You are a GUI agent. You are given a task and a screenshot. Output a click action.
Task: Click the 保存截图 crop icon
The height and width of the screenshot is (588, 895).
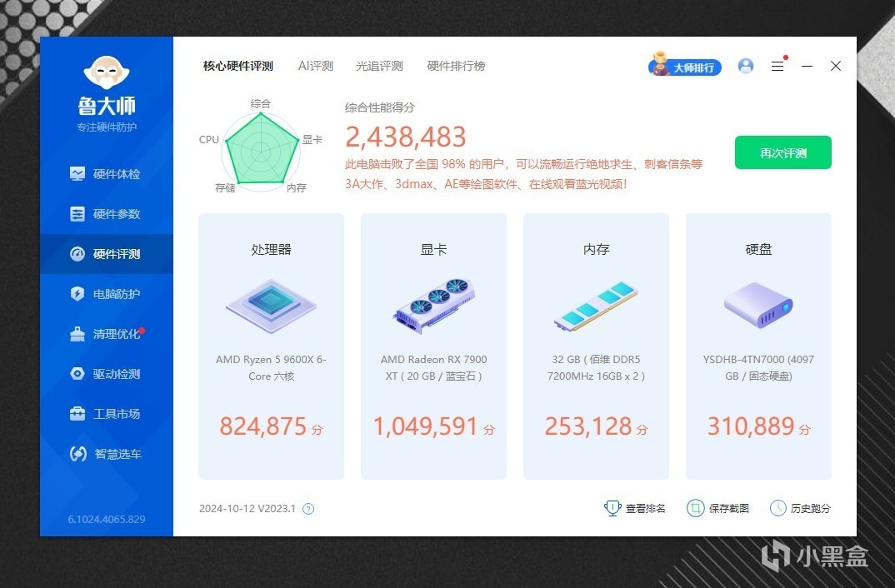click(x=695, y=507)
